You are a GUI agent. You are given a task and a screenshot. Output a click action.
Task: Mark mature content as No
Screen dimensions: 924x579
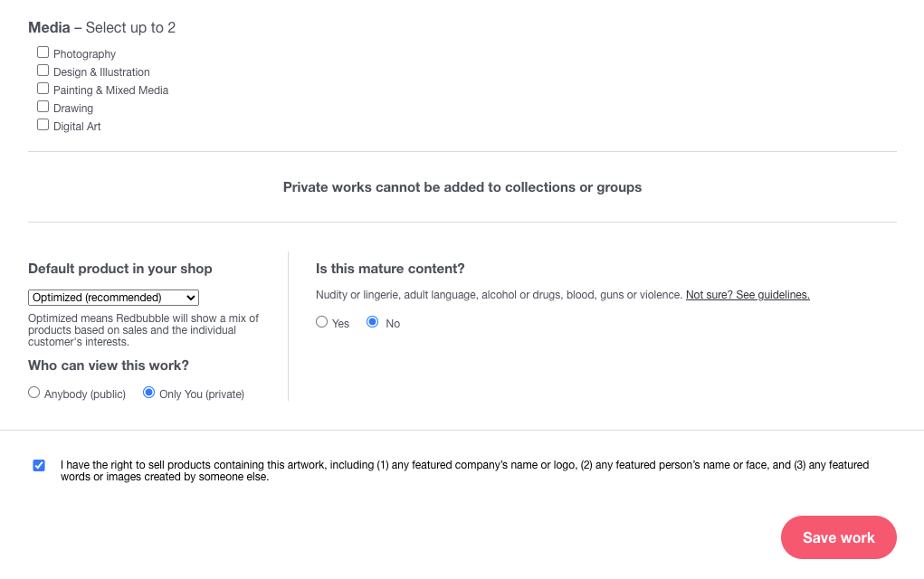[373, 321]
